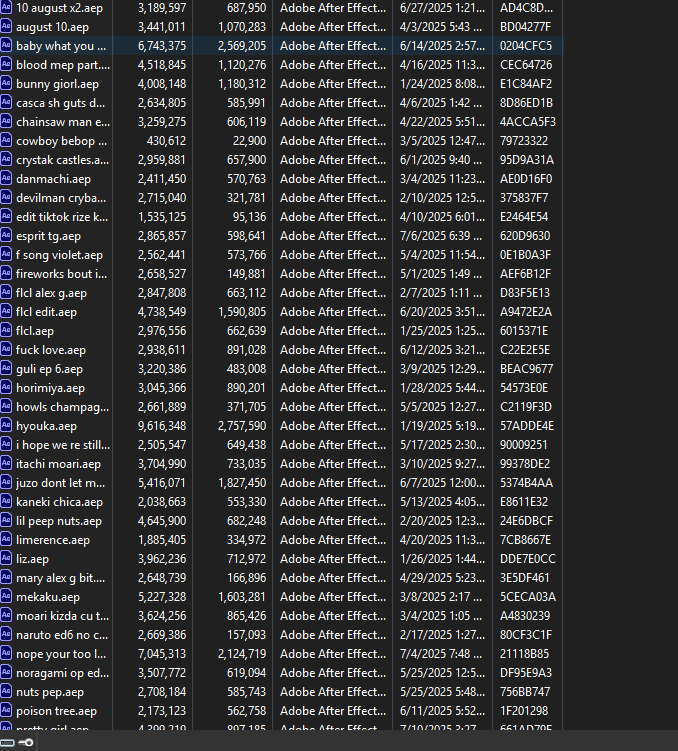Click the file icon beside f song violet.aep
This screenshot has height=751, width=678.
[6, 254]
